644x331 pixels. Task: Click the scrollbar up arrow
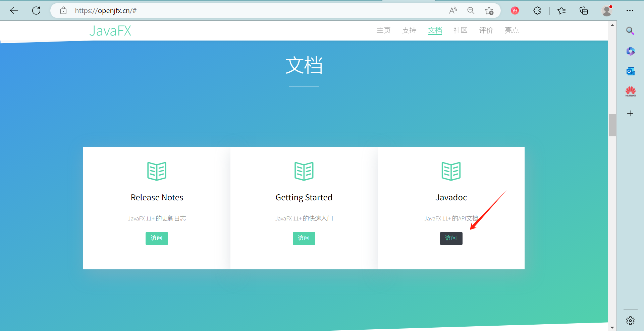pos(612,25)
